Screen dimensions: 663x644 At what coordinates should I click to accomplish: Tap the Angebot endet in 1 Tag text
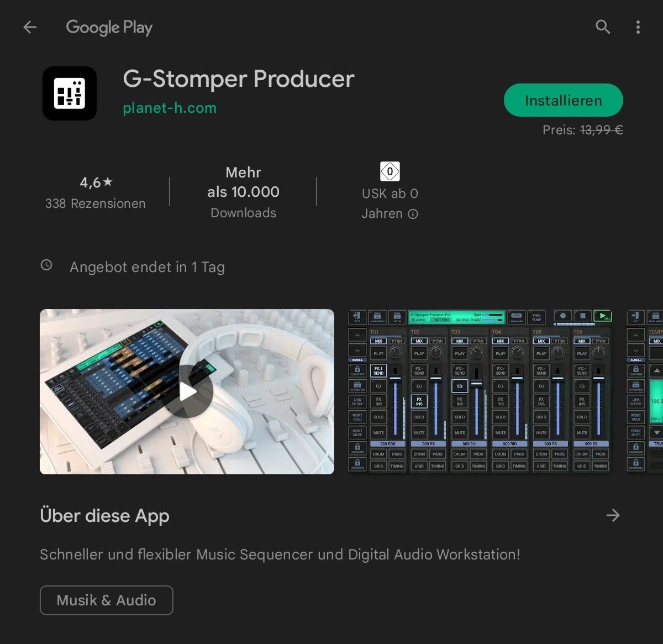tap(147, 267)
